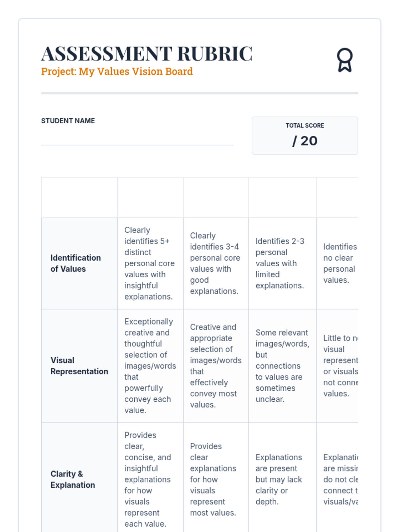Screen dimensions: 399x532
Task: Click the "Exceptionally creative and thoughtful" cell
Action: [150, 366]
